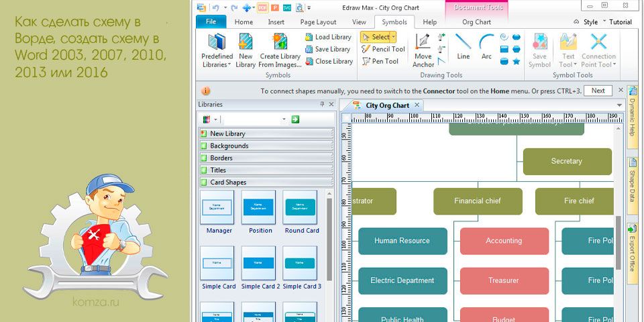
Task: Click Create Library From Images
Action: coord(280,51)
